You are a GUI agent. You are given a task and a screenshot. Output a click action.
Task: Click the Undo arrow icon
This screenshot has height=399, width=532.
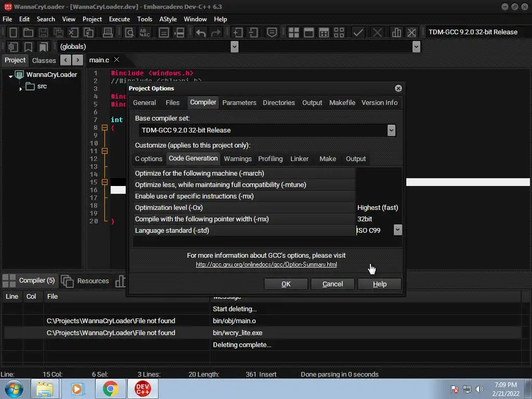(201, 32)
